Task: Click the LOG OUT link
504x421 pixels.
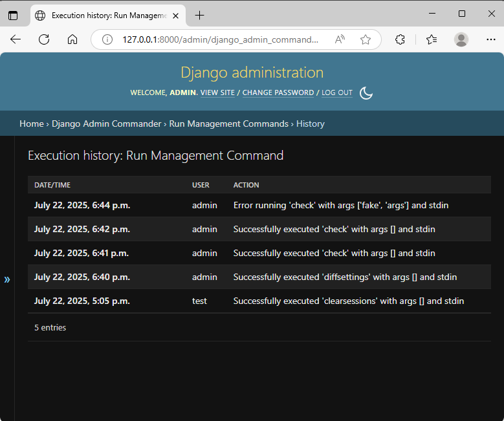Action: (337, 92)
